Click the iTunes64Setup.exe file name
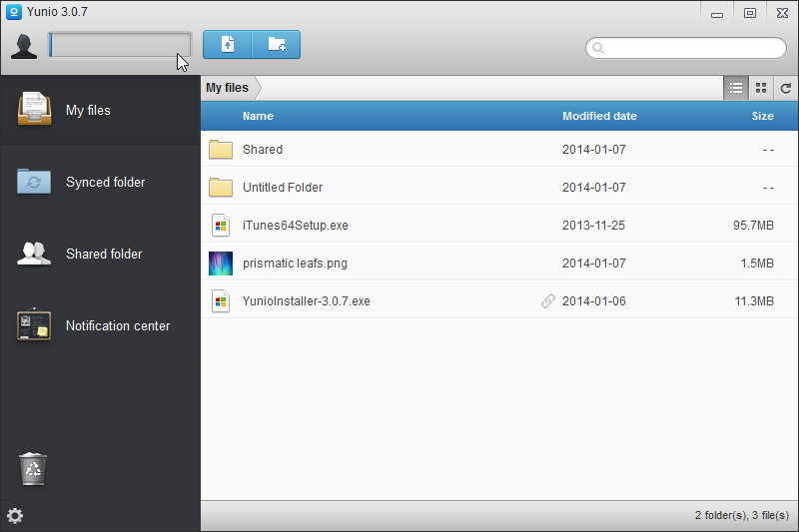Viewport: 799px width, 532px height. pyautogui.click(x=296, y=225)
